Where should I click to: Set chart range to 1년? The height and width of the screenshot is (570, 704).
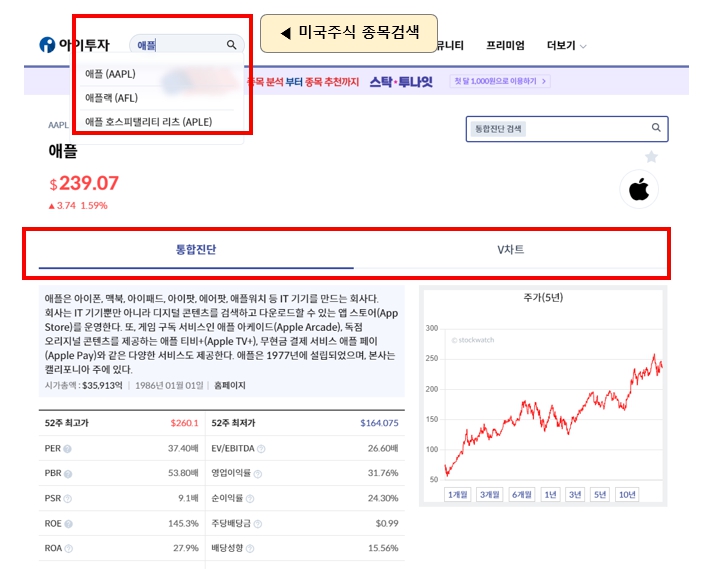[x=550, y=495]
